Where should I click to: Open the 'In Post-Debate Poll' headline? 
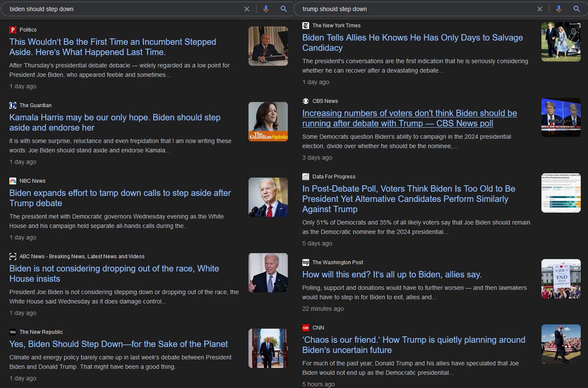point(409,199)
